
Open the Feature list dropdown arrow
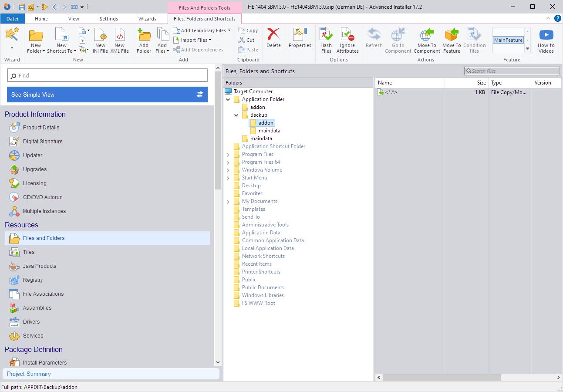coord(528,49)
